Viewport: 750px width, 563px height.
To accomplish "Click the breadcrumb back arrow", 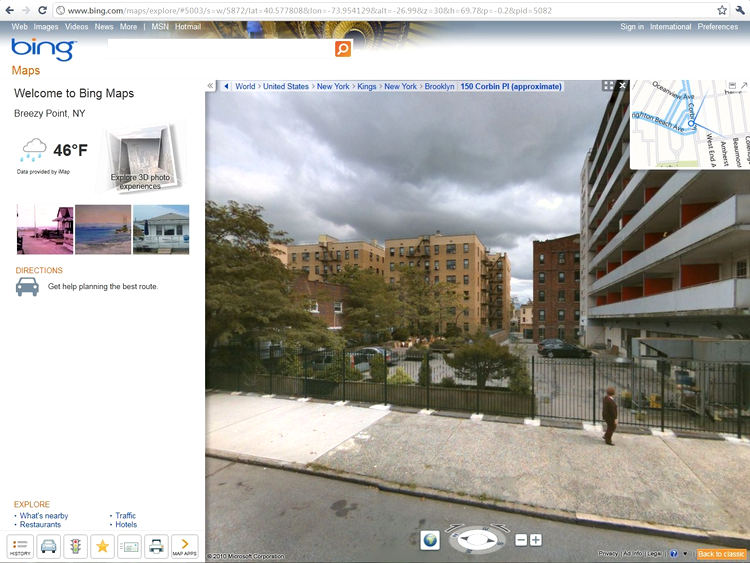I will click(x=226, y=86).
